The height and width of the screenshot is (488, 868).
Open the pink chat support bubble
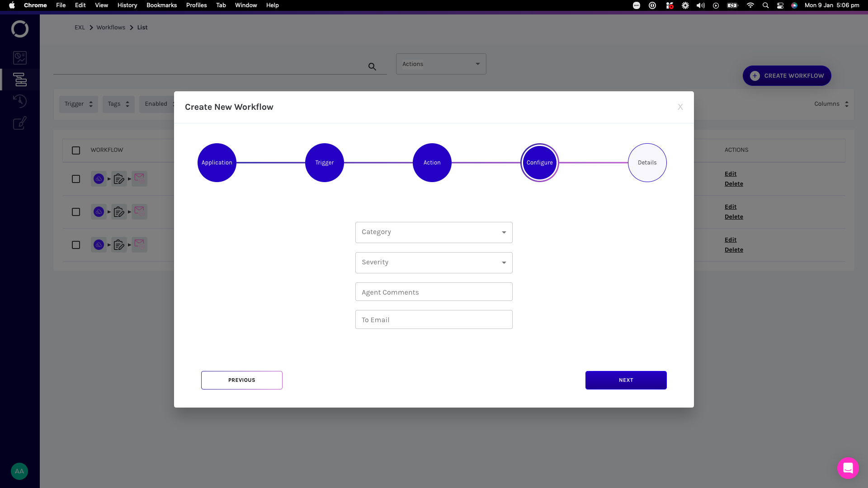pyautogui.click(x=848, y=468)
